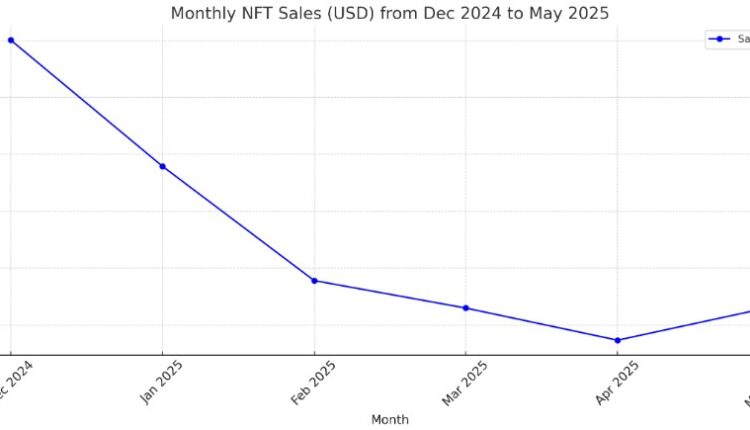Click the Mar 2025 data point

pos(466,308)
